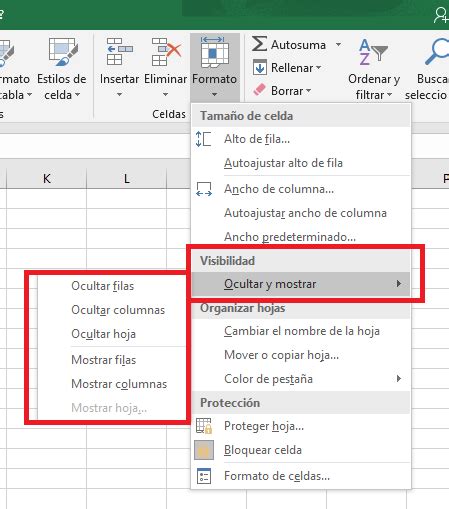This screenshot has height=509, width=449.
Task: Open Ocultar y mostrar submenu item
Action: (301, 284)
